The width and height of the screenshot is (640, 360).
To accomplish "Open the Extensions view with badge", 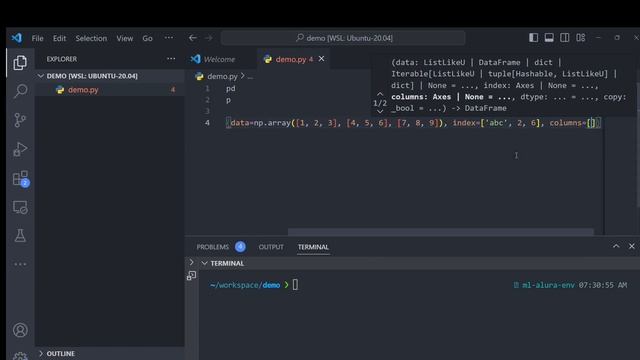I will tap(20, 178).
